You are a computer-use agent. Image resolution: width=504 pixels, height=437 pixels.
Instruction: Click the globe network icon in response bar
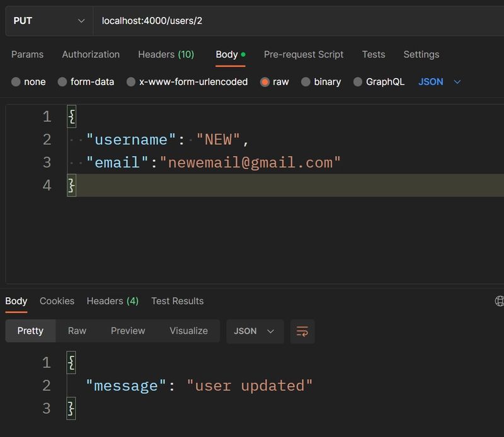pyautogui.click(x=500, y=301)
